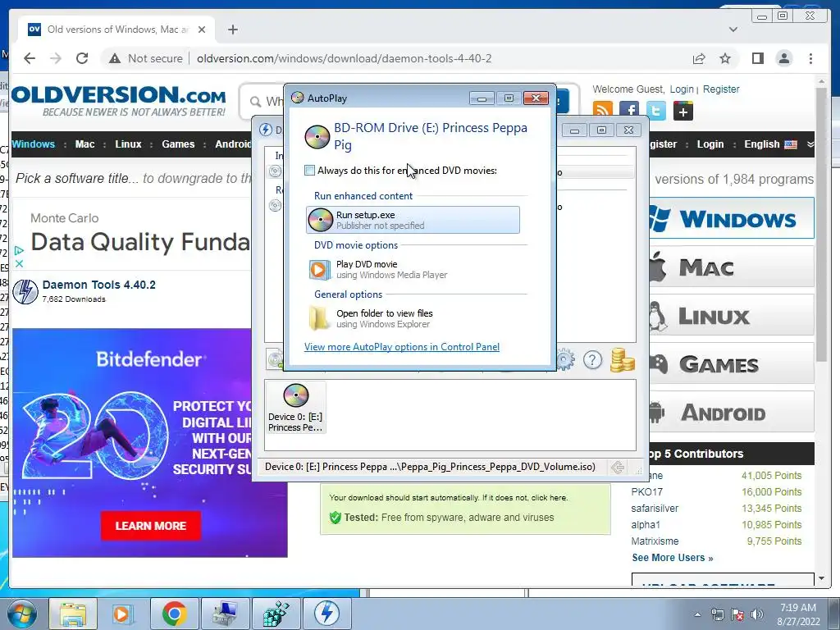Open Windows Media Player from the taskbar
The width and height of the screenshot is (840, 630).
pos(121,614)
